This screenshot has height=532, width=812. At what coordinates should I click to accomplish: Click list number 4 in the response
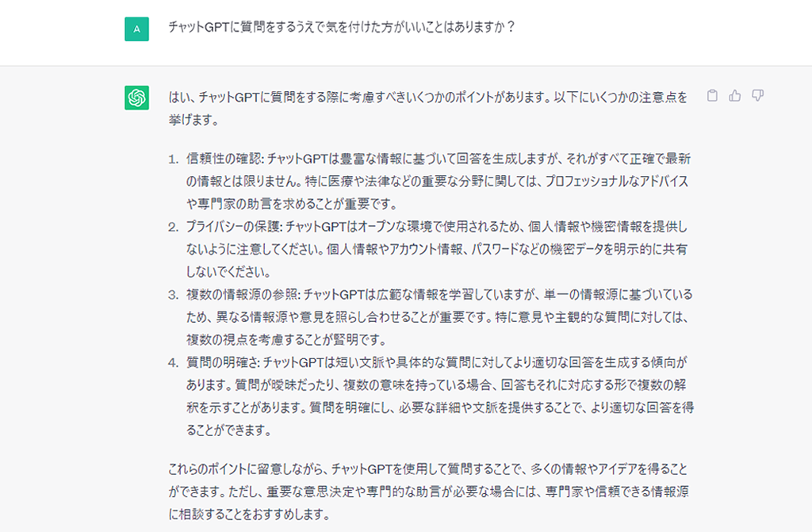(173, 362)
